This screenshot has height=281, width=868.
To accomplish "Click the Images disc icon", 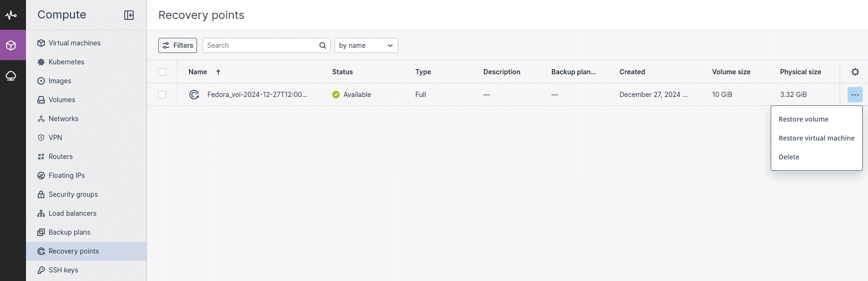I will tap(41, 81).
